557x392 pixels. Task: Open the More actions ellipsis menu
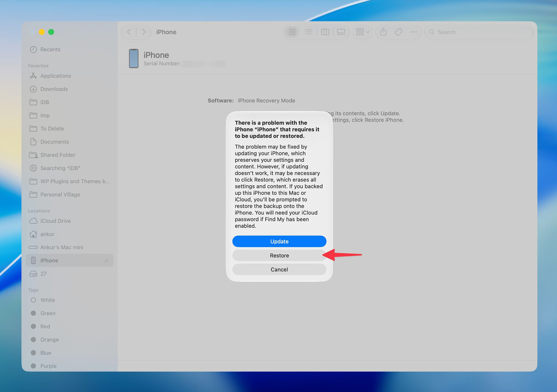pos(413,32)
